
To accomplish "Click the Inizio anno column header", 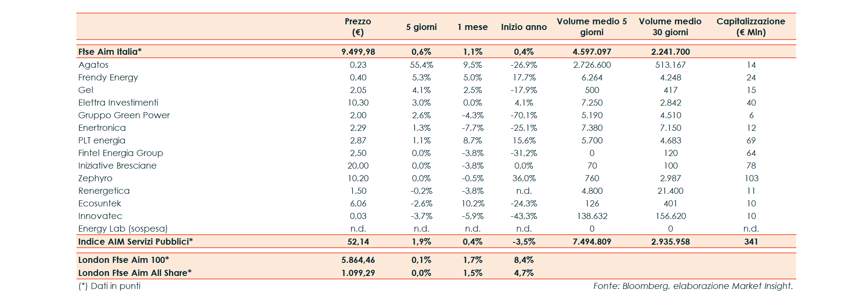I will [x=524, y=27].
